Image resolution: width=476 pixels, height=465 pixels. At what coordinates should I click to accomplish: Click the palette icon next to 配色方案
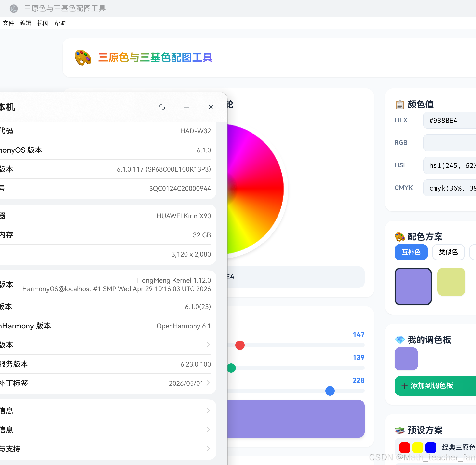click(x=400, y=237)
